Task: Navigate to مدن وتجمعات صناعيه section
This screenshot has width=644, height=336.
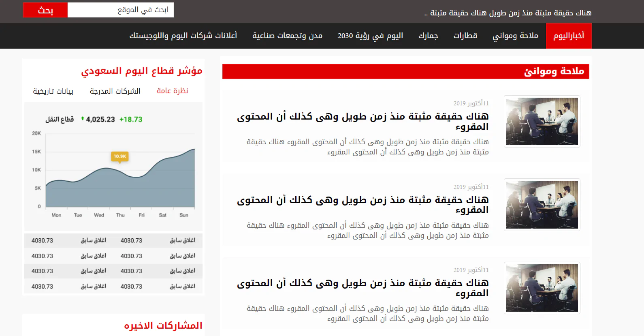Action: [287, 36]
